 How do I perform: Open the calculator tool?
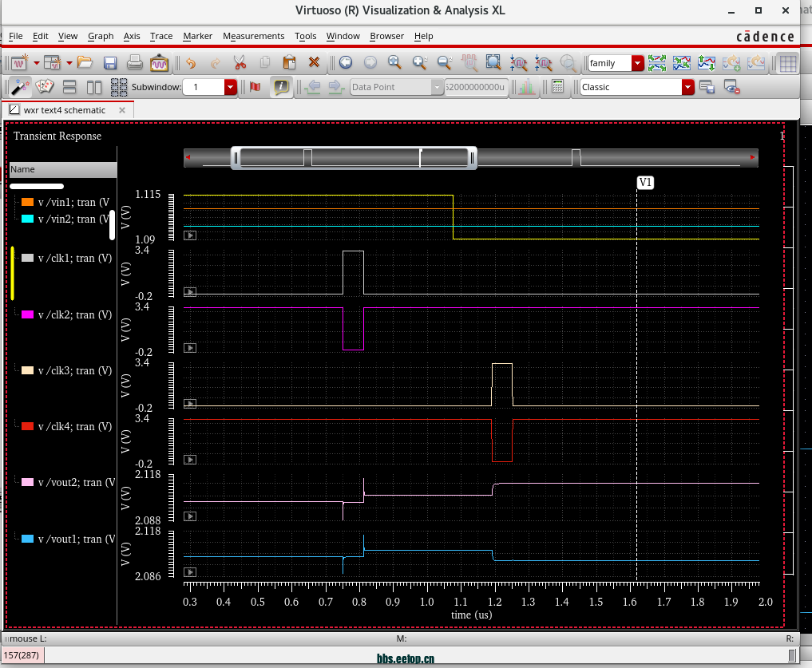point(558,87)
